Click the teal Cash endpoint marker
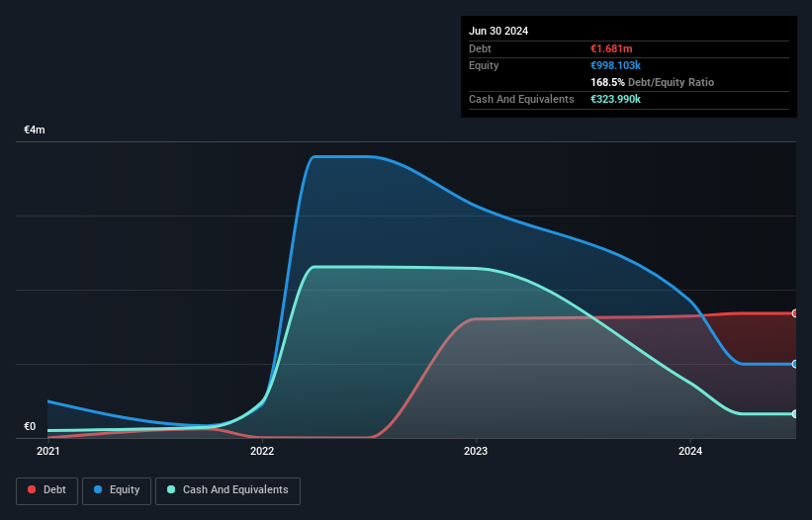This screenshot has width=812, height=520. click(x=795, y=414)
